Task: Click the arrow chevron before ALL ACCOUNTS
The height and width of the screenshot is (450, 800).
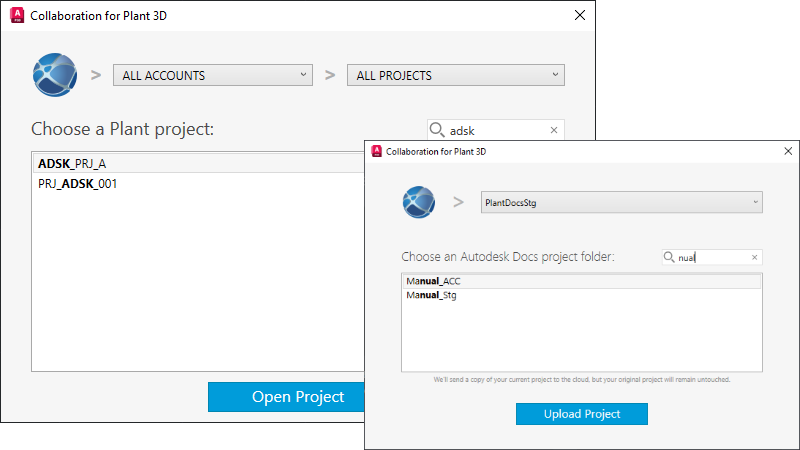Action: 95,76
